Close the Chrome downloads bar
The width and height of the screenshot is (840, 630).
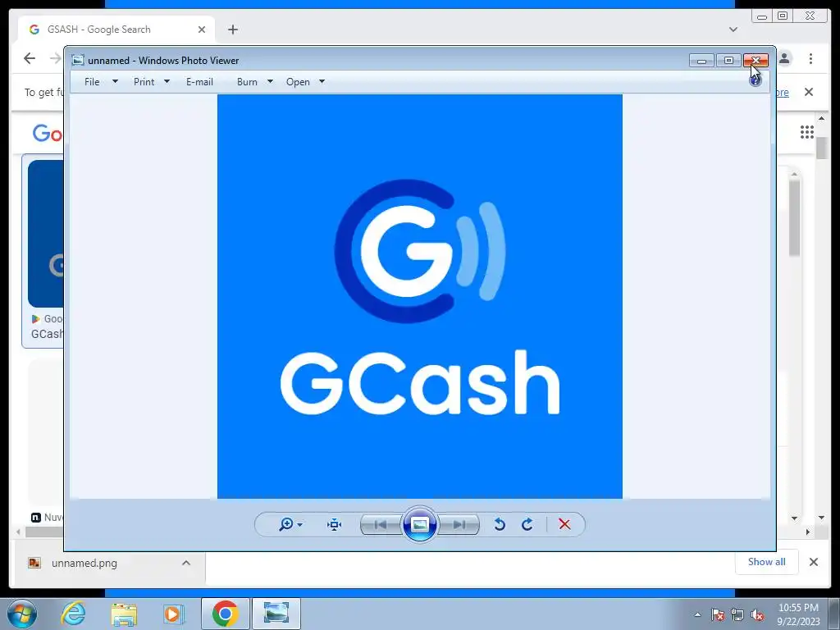[813, 562]
